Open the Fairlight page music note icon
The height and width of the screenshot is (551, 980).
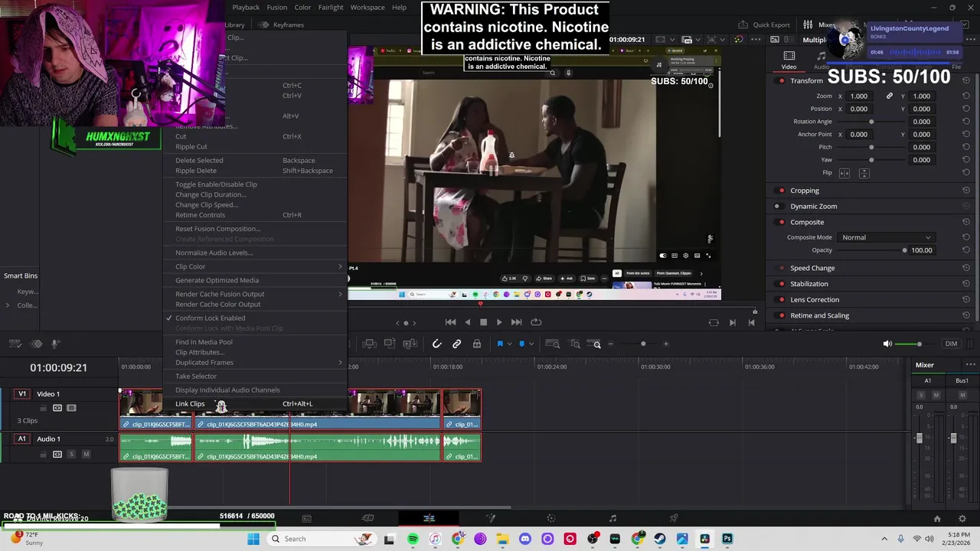tap(612, 519)
